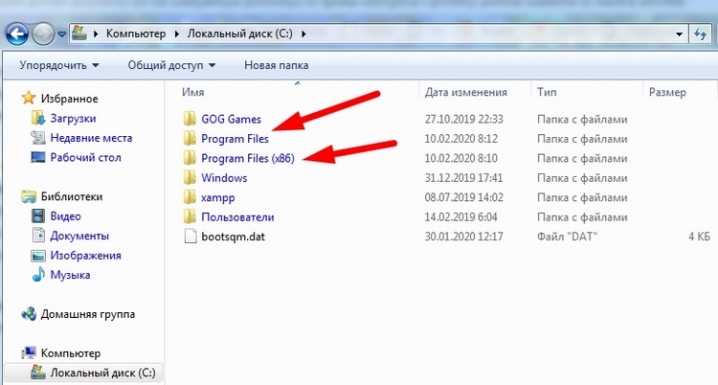The image size is (718, 385).
Task: Select the Program Files folder icon
Action: tap(190, 139)
